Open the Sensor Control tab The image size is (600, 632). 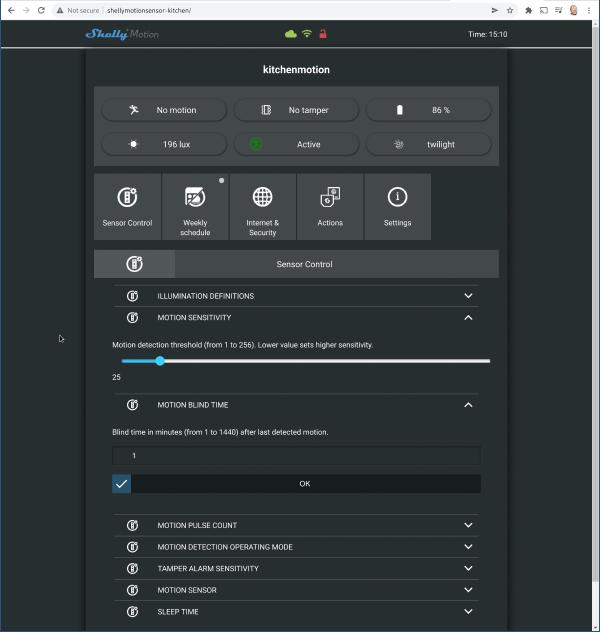(x=127, y=207)
